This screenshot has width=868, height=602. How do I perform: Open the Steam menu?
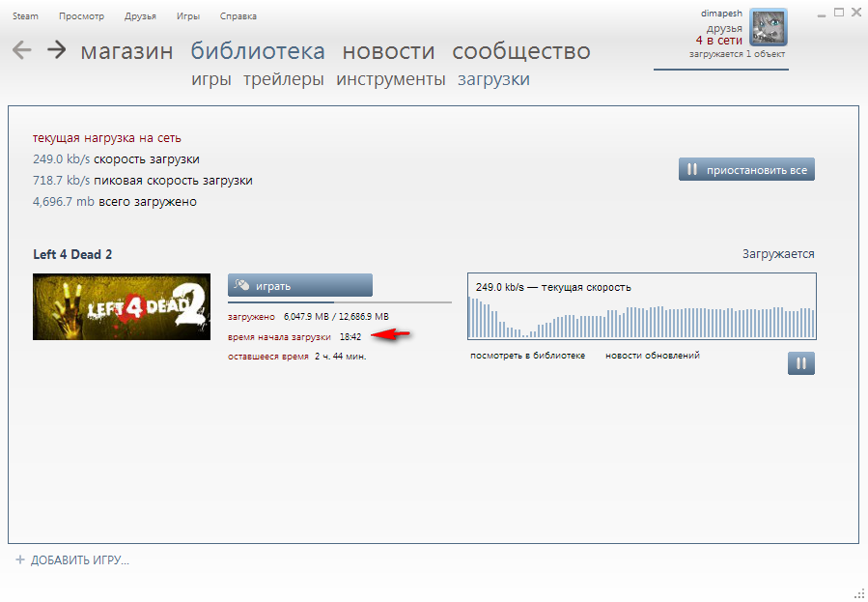pos(25,16)
